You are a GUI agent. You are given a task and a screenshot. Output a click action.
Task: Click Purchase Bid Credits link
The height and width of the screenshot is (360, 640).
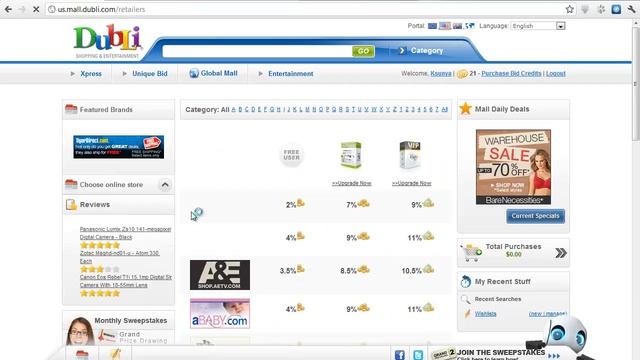point(511,74)
